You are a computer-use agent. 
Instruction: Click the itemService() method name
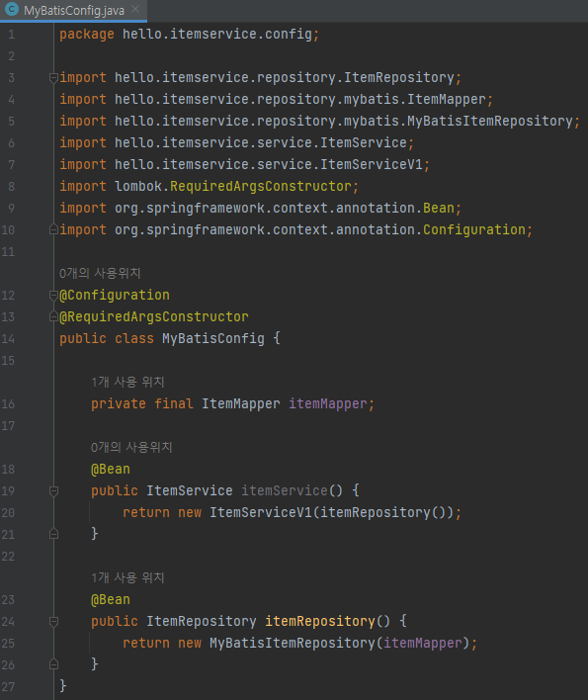point(285,491)
